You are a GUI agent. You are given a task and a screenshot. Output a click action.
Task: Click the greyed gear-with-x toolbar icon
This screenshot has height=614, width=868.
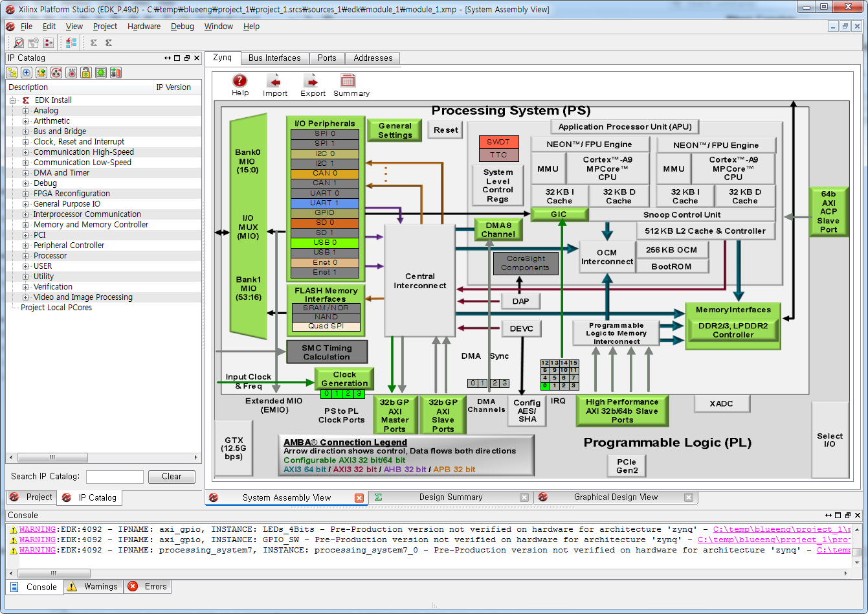[34, 43]
